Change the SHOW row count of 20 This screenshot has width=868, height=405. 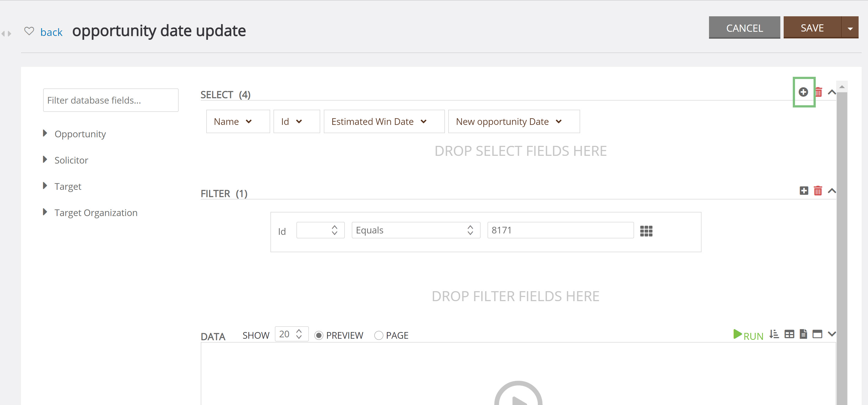291,334
